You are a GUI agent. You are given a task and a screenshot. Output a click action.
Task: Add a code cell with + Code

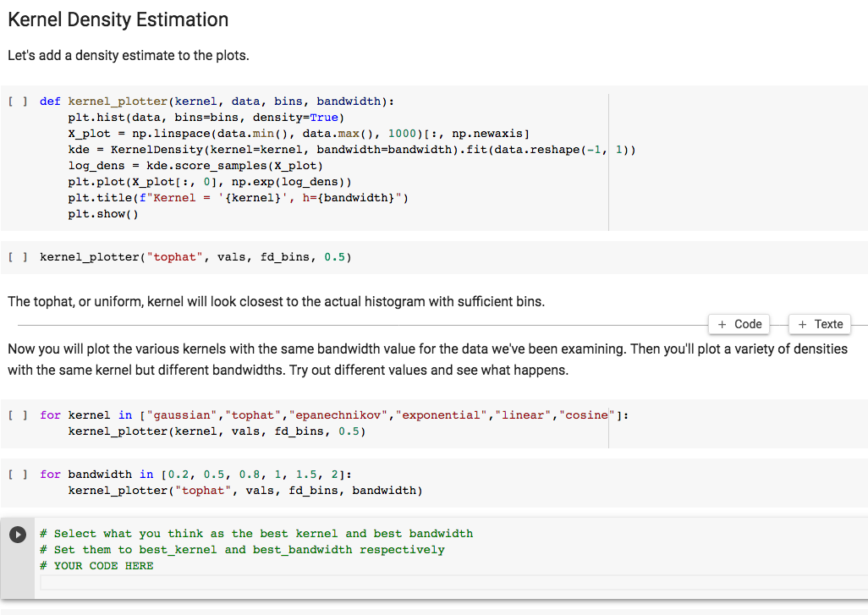tap(739, 324)
